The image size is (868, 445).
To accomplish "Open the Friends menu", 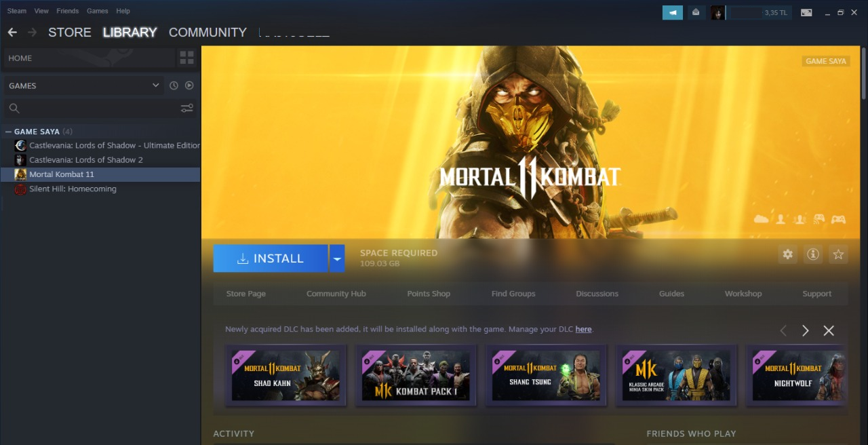I will click(x=67, y=11).
